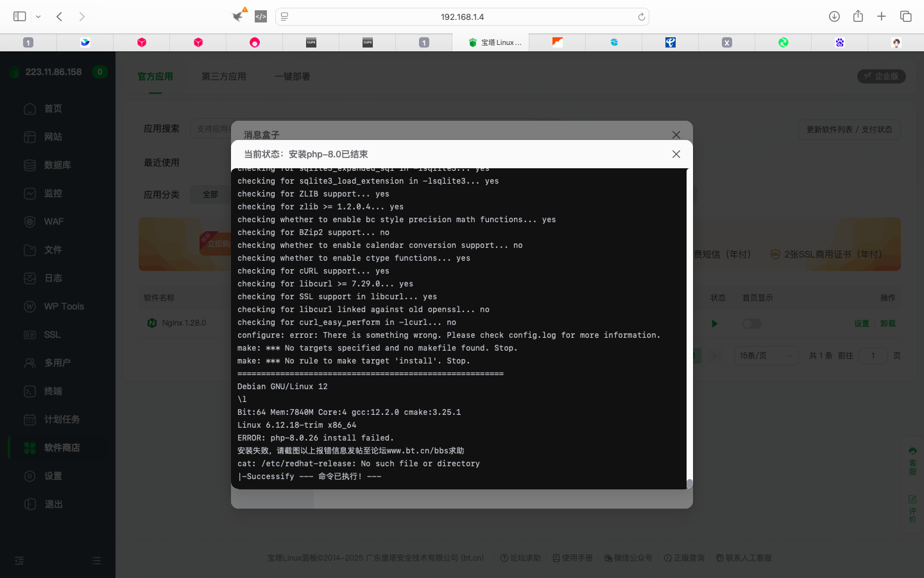Close the php-8.0 install status dialog
The height and width of the screenshot is (578, 924).
[x=676, y=154]
